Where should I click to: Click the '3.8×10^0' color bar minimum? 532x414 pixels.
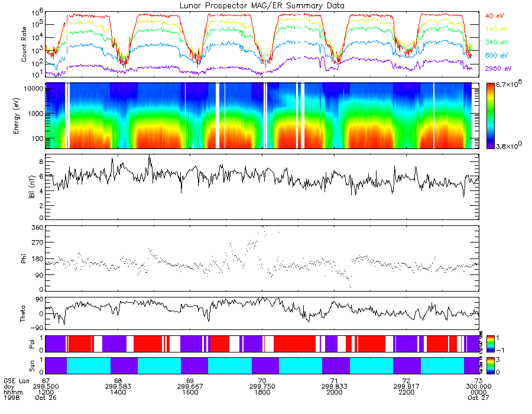[x=508, y=145]
